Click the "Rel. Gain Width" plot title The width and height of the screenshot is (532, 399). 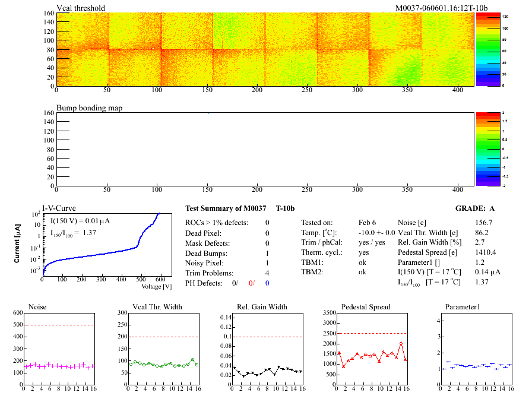pyautogui.click(x=259, y=307)
